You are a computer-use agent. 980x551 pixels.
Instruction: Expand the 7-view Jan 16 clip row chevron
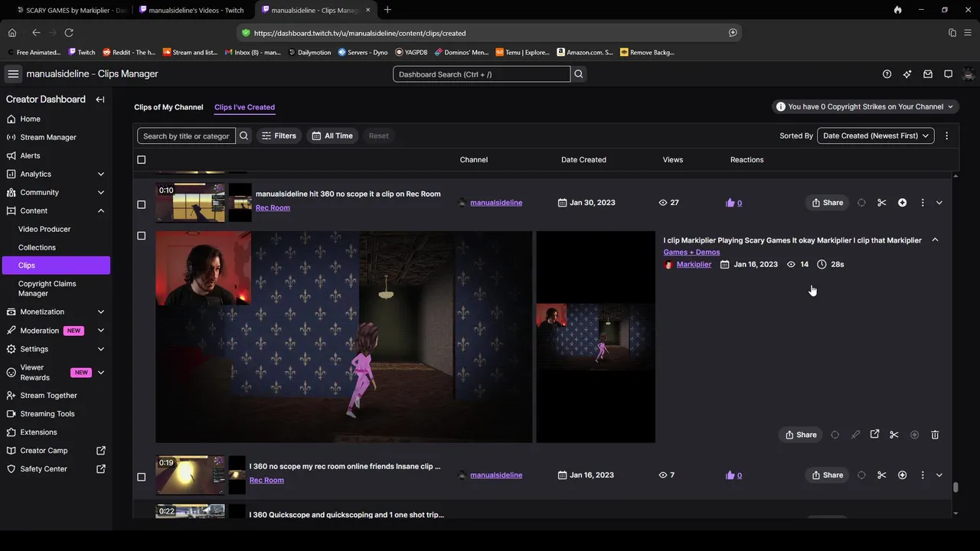coord(939,475)
